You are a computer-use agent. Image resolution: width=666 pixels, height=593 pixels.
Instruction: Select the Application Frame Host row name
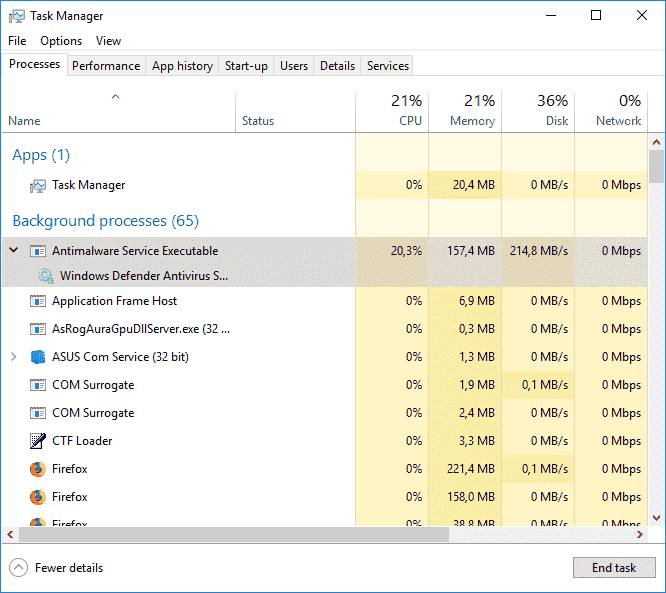pos(114,301)
